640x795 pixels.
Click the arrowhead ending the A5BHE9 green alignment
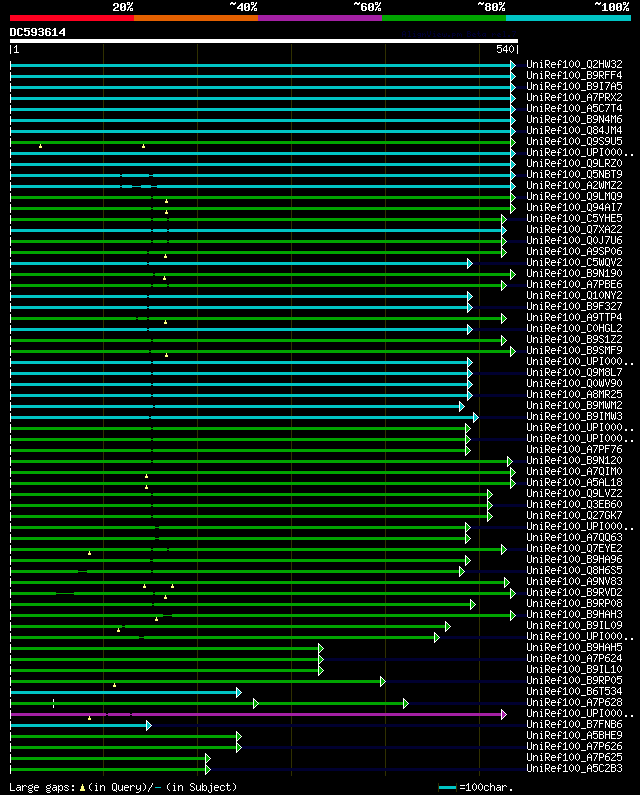[239, 737]
